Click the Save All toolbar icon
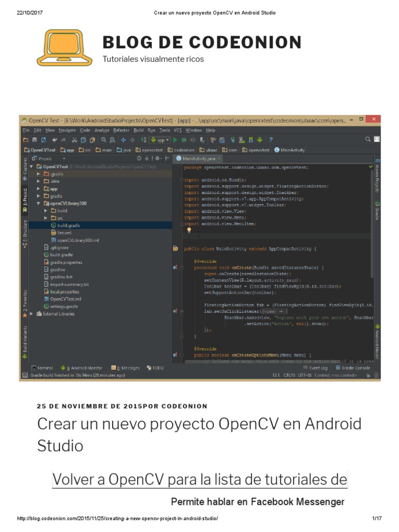 34,140
